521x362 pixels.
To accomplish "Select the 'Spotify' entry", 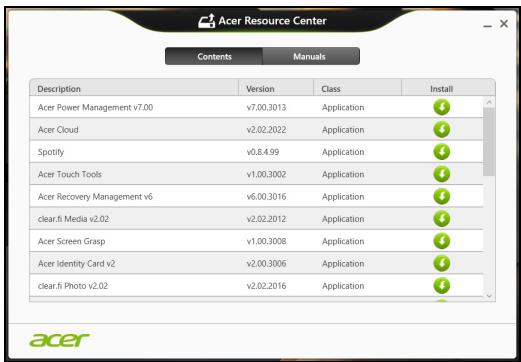I will pos(51,152).
